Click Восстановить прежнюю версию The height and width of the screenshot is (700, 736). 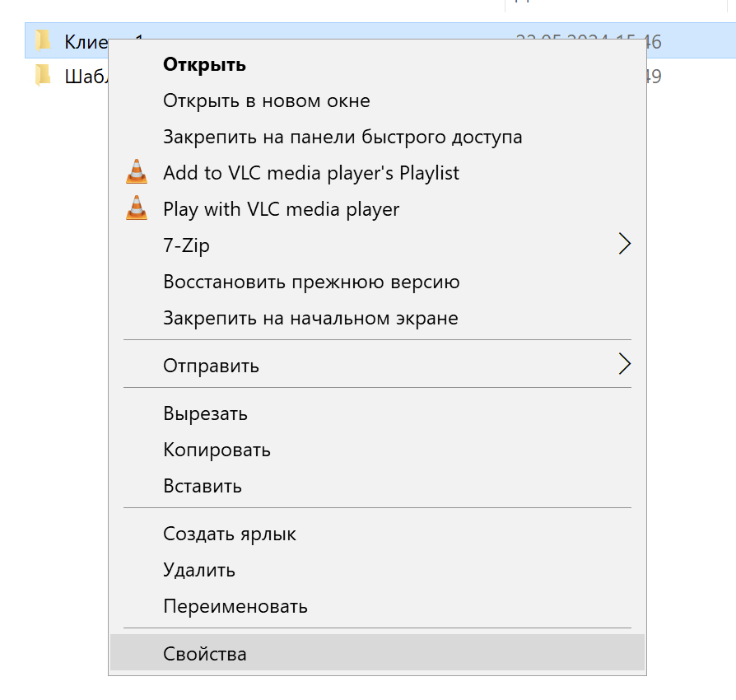tap(311, 282)
